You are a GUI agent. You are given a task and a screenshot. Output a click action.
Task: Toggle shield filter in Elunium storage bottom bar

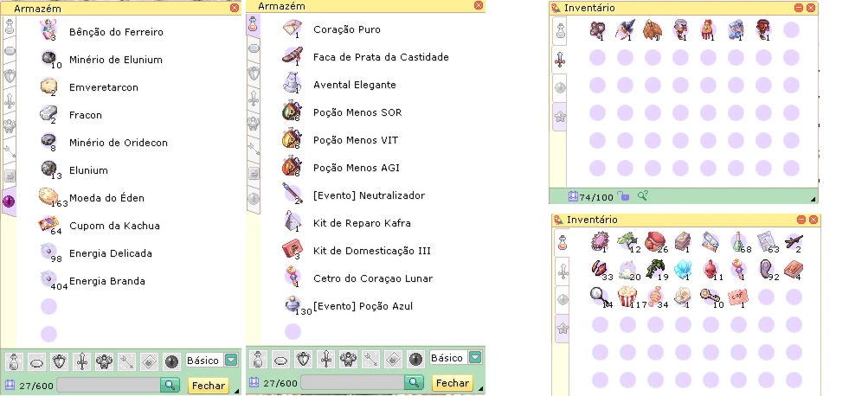click(x=59, y=361)
